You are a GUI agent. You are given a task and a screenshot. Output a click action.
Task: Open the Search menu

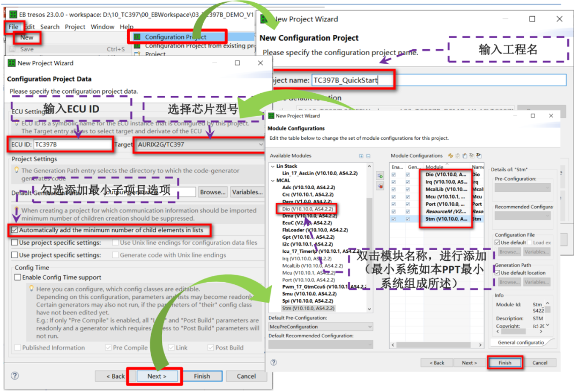[50, 27]
